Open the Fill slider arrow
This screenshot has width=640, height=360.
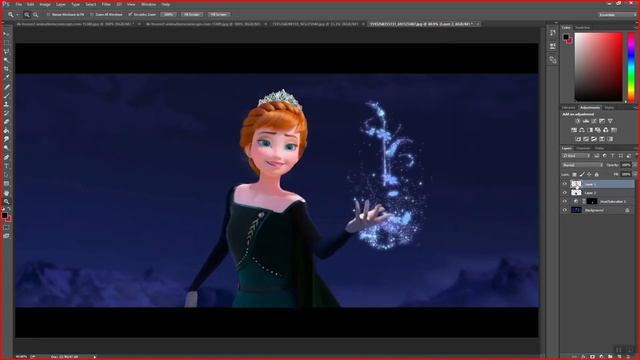tap(634, 174)
